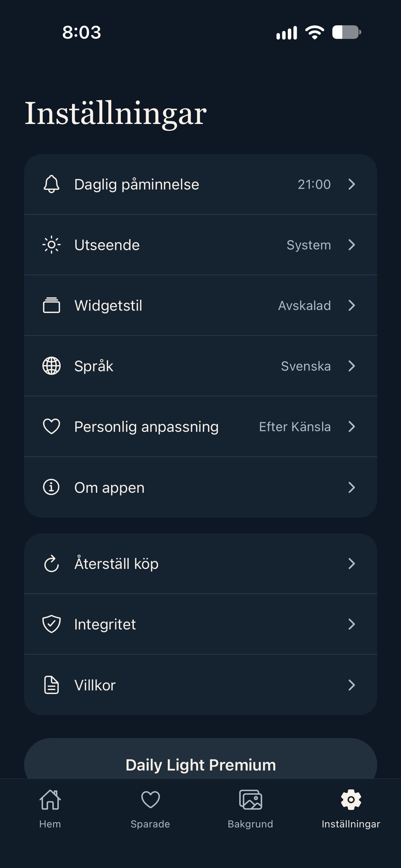Expand the Daglig påminnelse chevron
Image resolution: width=401 pixels, height=868 pixels.
pos(352,184)
